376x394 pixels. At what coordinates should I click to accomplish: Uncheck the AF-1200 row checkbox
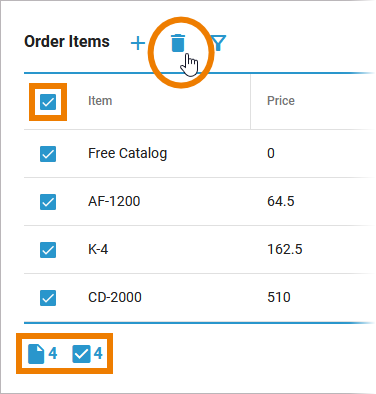tap(48, 202)
